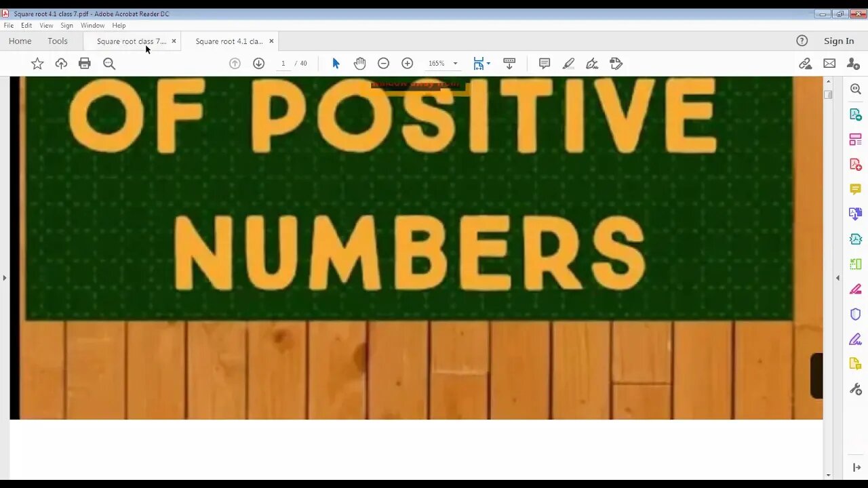This screenshot has height=488, width=868.
Task: Switch to the Square root 4.1 tab
Action: click(229, 41)
